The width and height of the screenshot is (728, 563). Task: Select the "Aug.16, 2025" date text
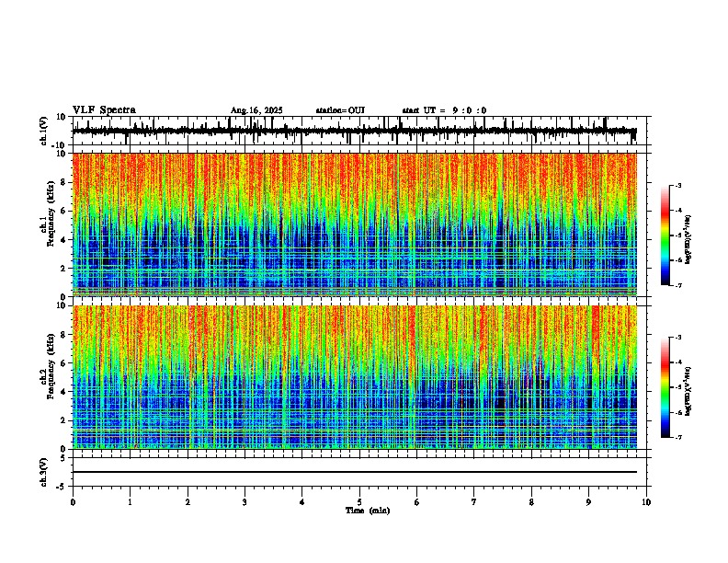pos(256,110)
